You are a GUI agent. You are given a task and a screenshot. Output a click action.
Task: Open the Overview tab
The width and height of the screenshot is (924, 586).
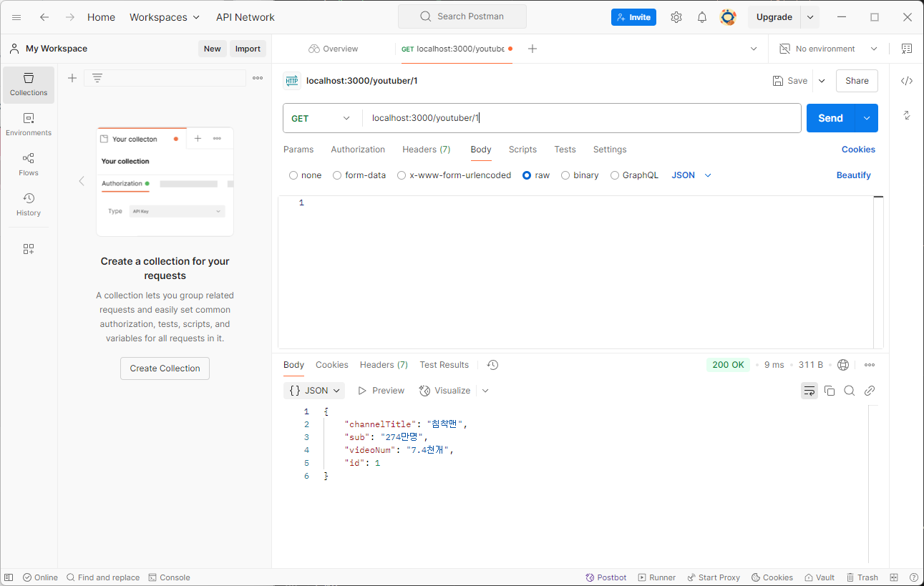[x=334, y=49]
